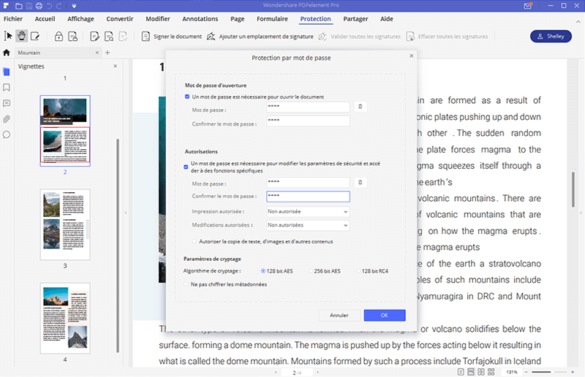Click the open password Mot de passe field
Image resolution: width=585 pixels, height=377 pixels.
coord(308,107)
